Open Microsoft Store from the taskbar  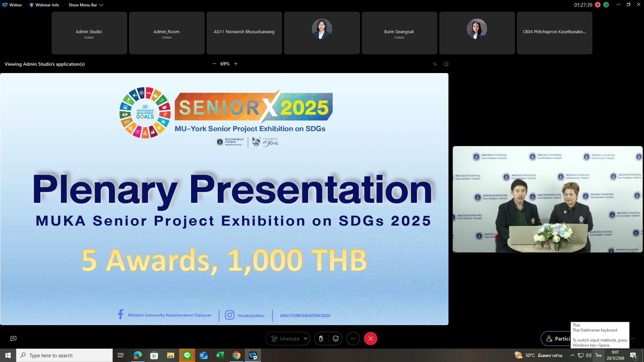[x=154, y=355]
